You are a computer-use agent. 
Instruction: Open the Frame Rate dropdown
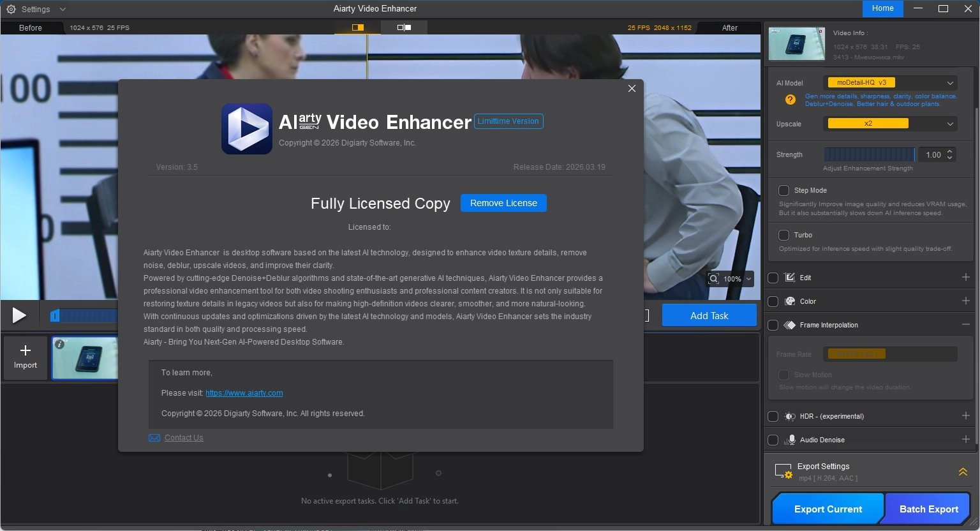point(889,354)
